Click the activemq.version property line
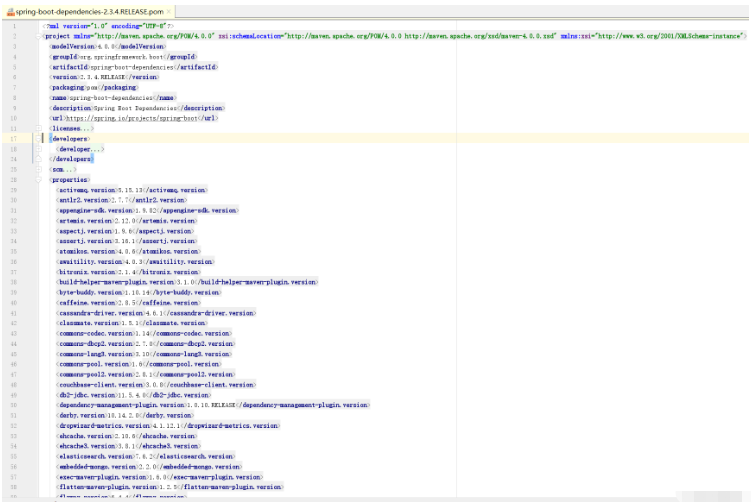The image size is (751, 502). coord(132,190)
